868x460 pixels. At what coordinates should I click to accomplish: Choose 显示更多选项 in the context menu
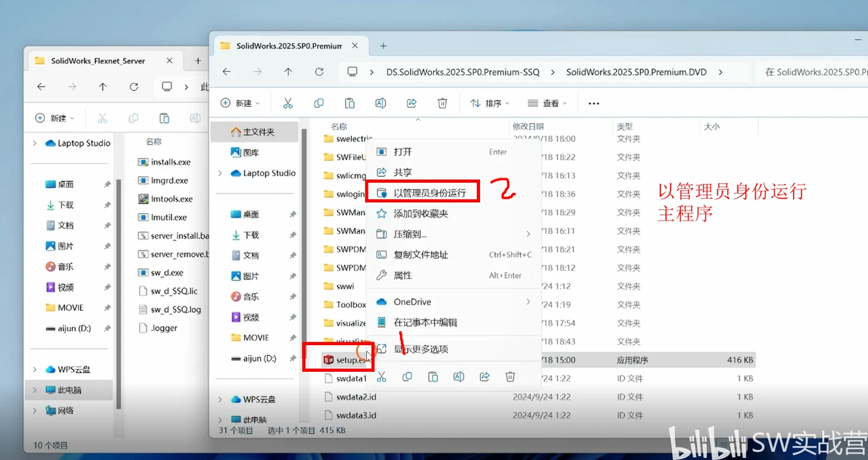tap(453, 349)
